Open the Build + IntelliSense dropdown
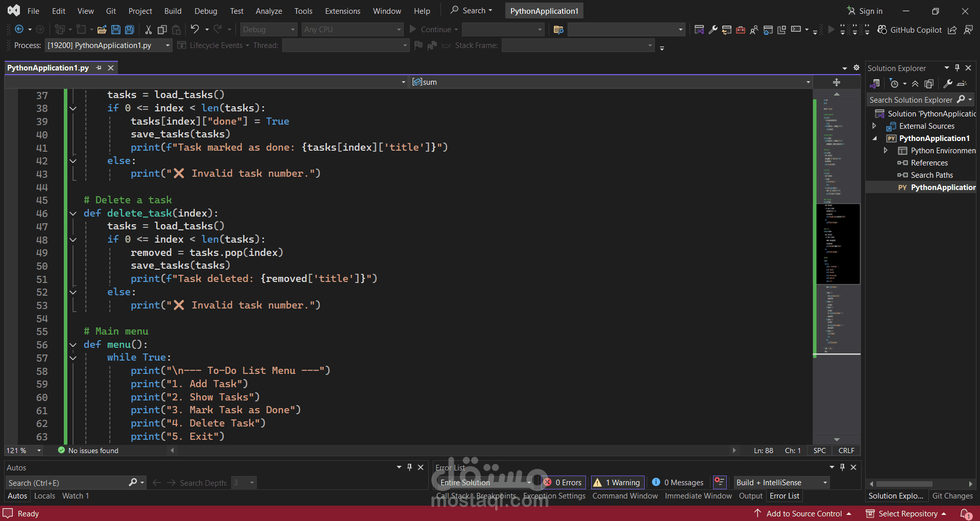Image resolution: width=980 pixels, height=521 pixels. coord(781,482)
